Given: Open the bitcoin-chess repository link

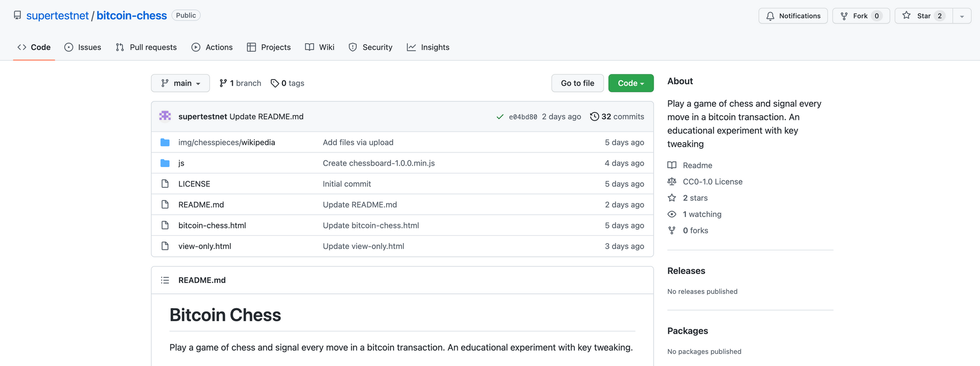Looking at the screenshot, I should coord(132,16).
